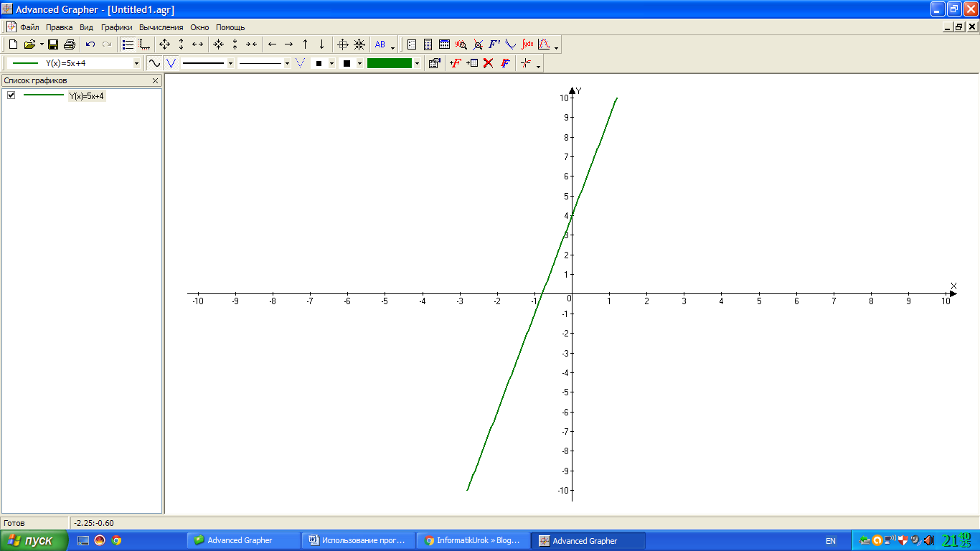Undo the last action

[90, 44]
